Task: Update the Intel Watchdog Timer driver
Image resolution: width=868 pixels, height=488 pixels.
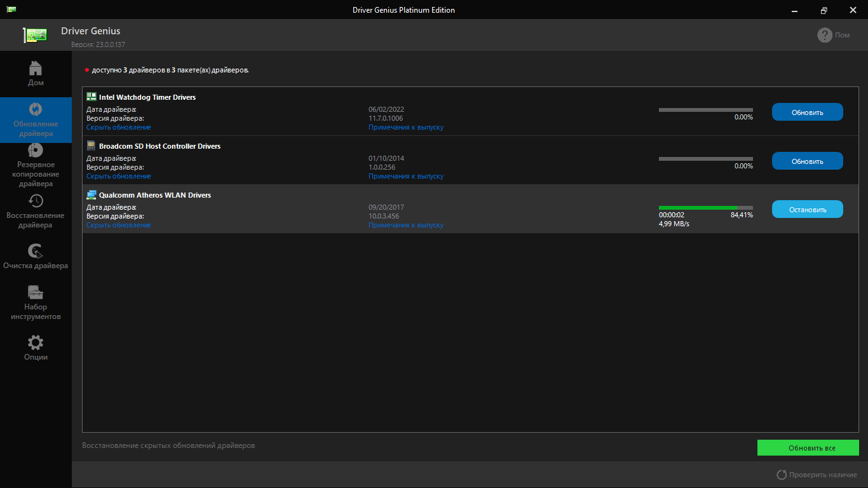Action: 808,112
